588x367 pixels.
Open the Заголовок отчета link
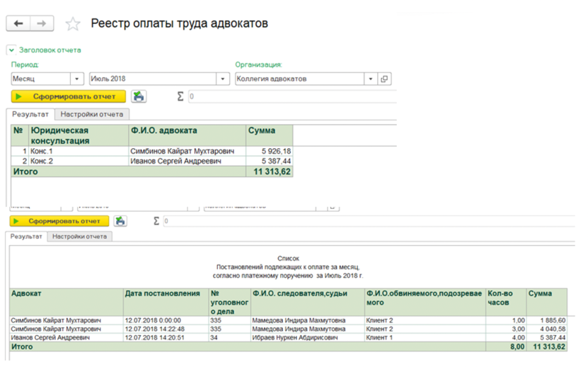coord(50,50)
